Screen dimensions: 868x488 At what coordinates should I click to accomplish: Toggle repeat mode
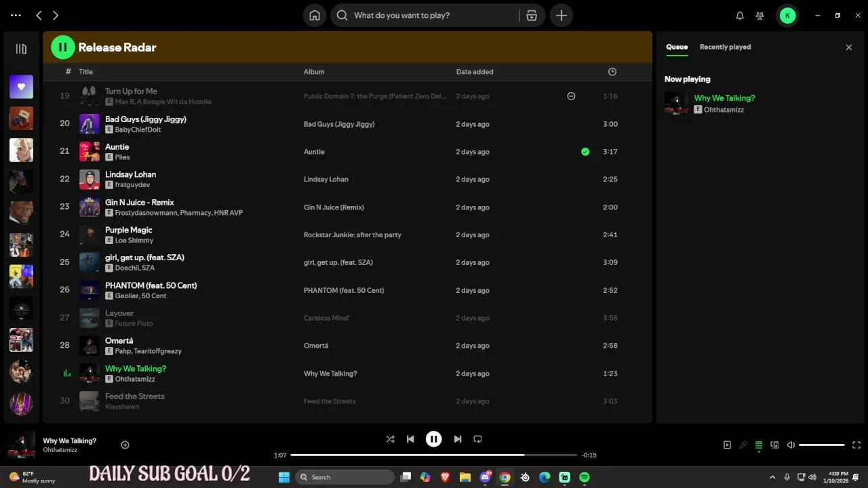pos(477,439)
